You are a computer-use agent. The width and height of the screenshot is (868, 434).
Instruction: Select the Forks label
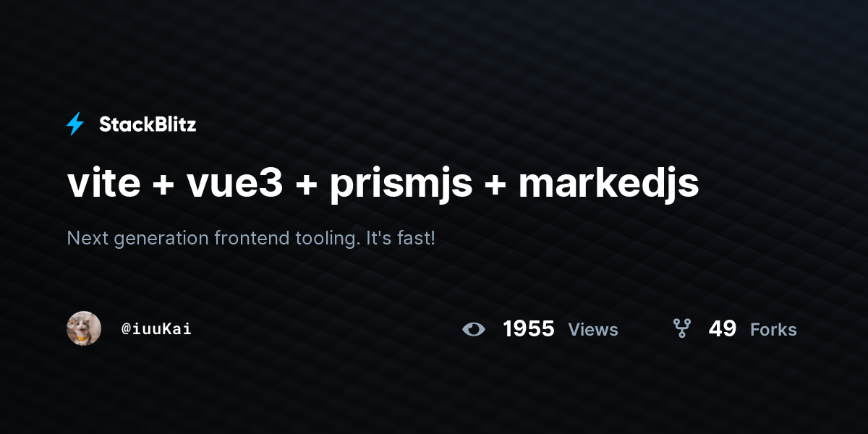tap(773, 330)
